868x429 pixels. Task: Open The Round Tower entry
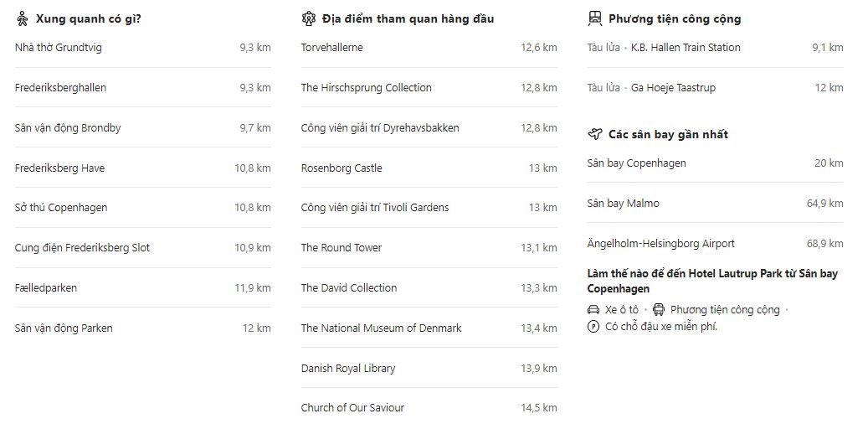tap(342, 248)
